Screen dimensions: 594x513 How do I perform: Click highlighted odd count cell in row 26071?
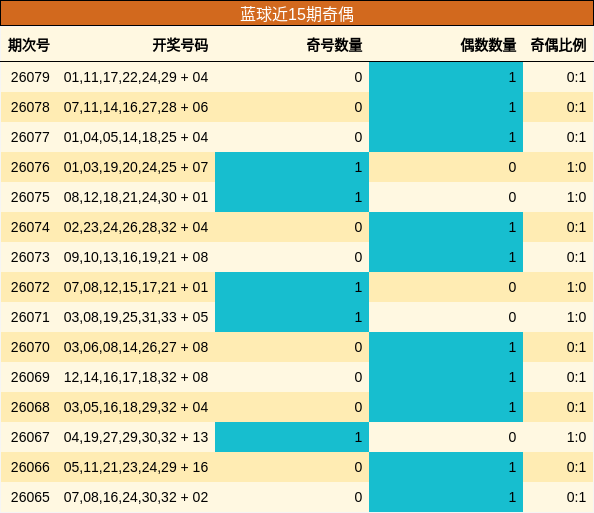tap(292, 317)
